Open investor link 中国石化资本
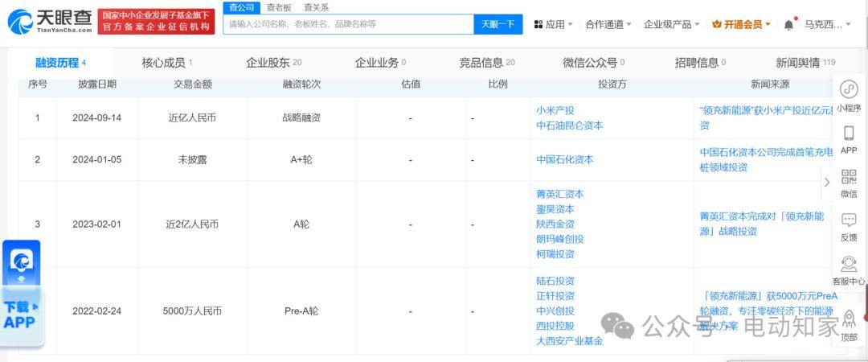 [565, 159]
